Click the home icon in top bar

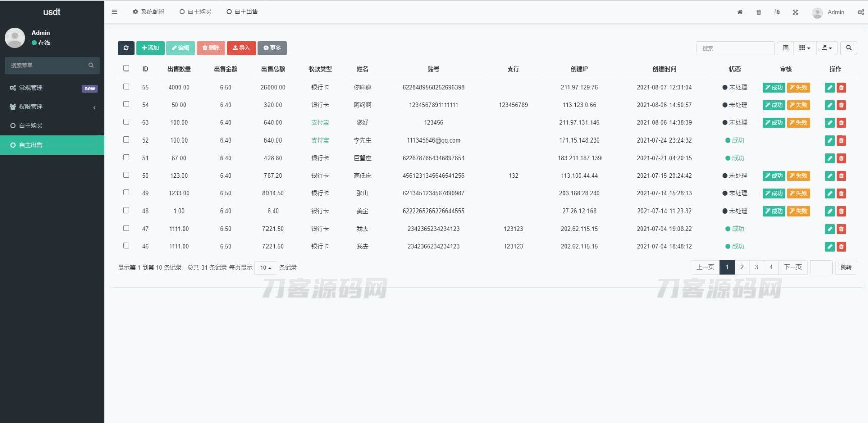(x=740, y=12)
